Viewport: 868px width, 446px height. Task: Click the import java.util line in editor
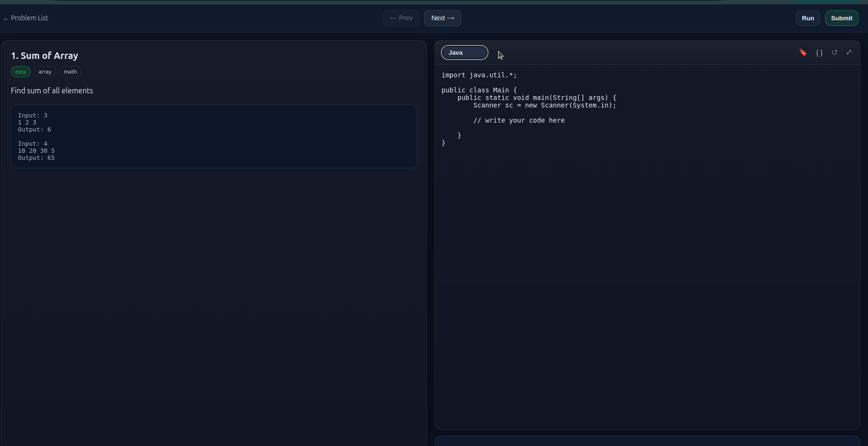coord(479,75)
